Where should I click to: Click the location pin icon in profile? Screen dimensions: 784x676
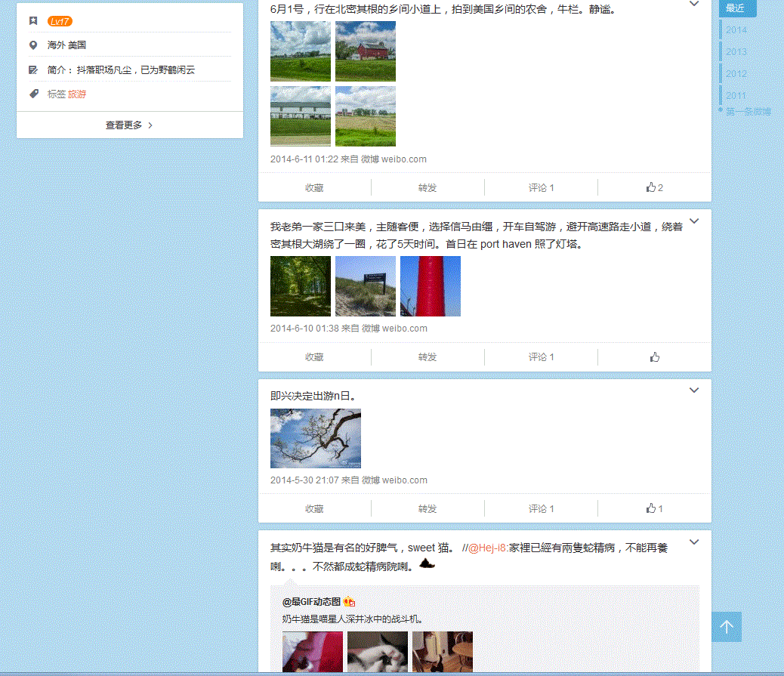point(33,45)
